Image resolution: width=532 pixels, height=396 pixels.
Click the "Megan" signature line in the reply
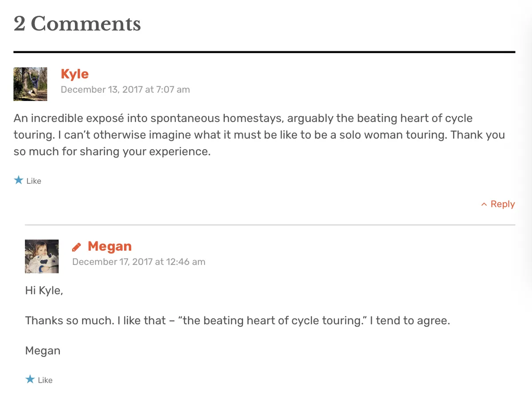pos(43,351)
